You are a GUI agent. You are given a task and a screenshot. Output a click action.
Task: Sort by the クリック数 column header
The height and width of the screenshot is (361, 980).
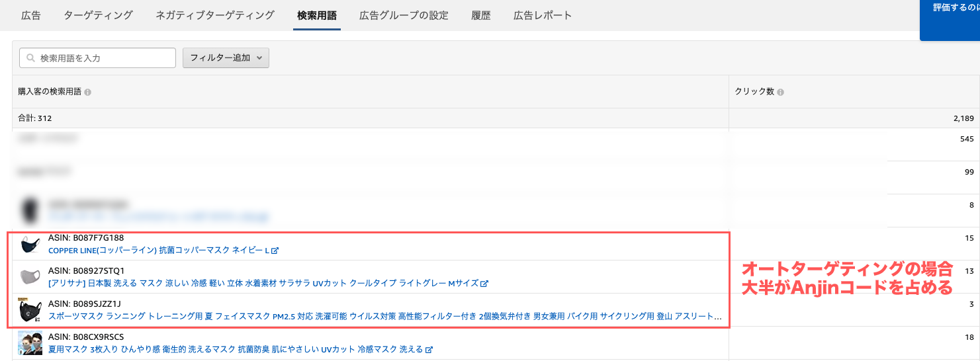click(754, 92)
